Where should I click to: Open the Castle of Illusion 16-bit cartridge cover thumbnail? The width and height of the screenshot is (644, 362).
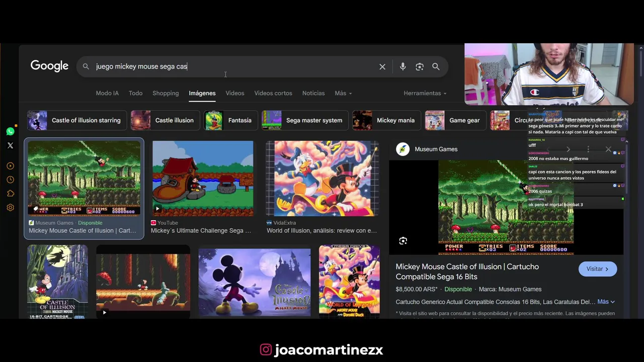[x=57, y=282]
